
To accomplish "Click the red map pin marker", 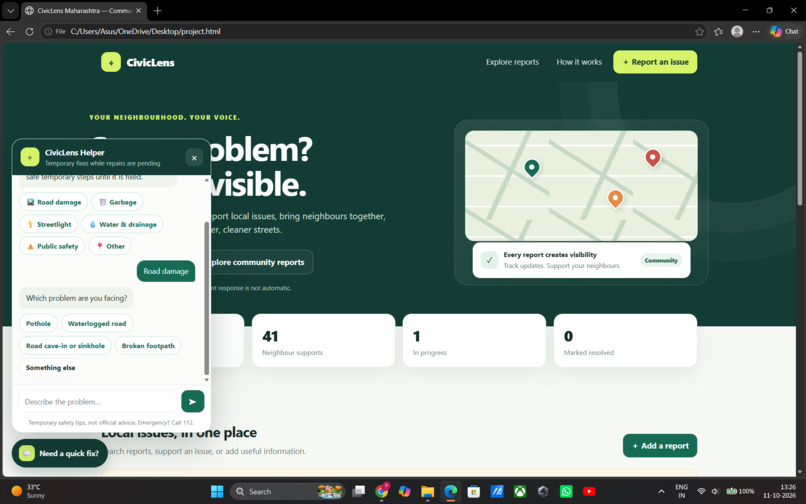I will (x=653, y=158).
